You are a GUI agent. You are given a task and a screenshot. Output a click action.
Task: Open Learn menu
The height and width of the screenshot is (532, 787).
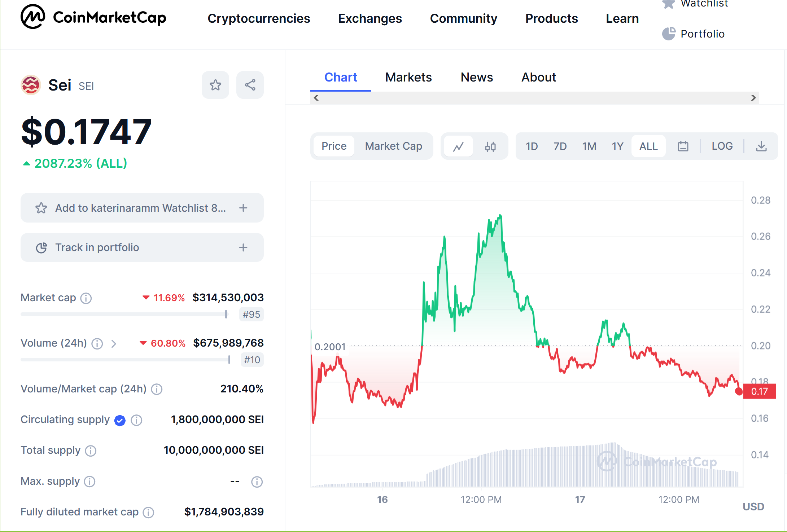tap(622, 18)
